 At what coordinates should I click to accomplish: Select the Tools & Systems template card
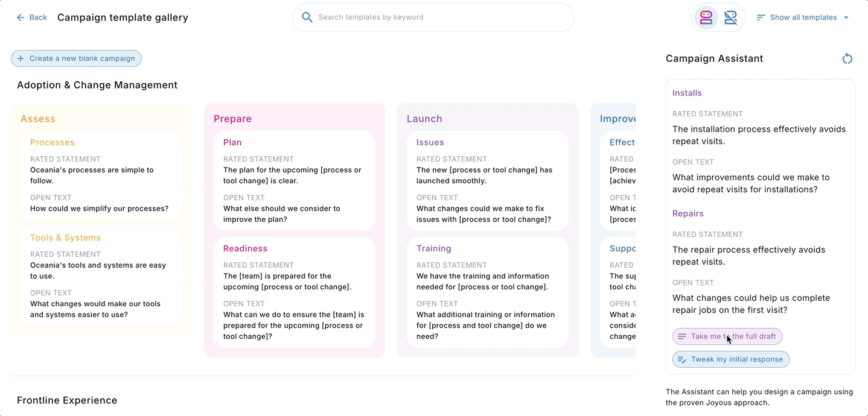pos(101,276)
